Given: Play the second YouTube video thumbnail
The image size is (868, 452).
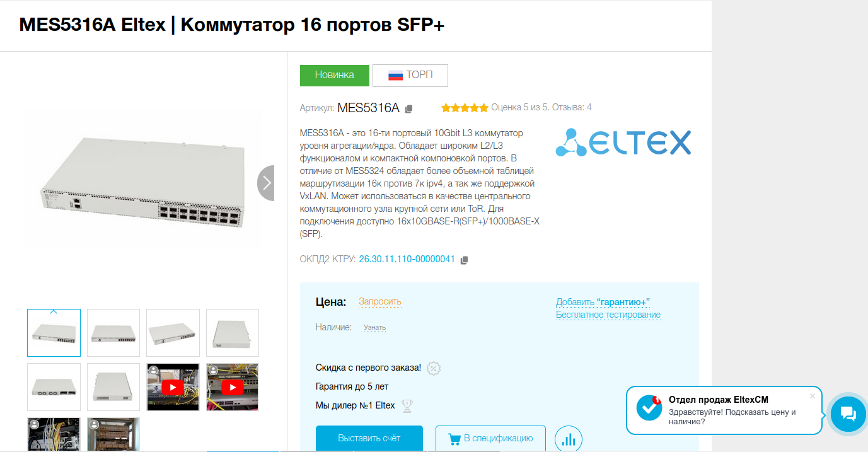Looking at the screenshot, I should pyautogui.click(x=233, y=386).
